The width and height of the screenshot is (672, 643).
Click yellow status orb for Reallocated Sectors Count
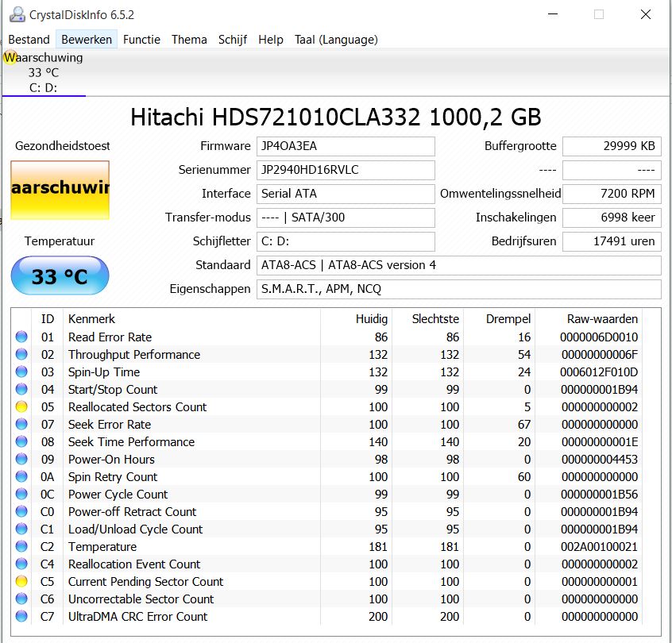[x=21, y=406]
